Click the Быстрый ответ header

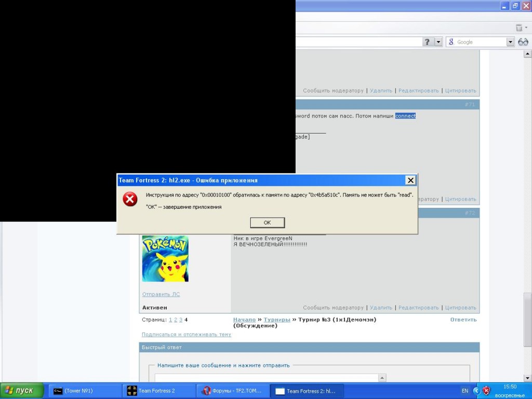pyautogui.click(x=309, y=348)
